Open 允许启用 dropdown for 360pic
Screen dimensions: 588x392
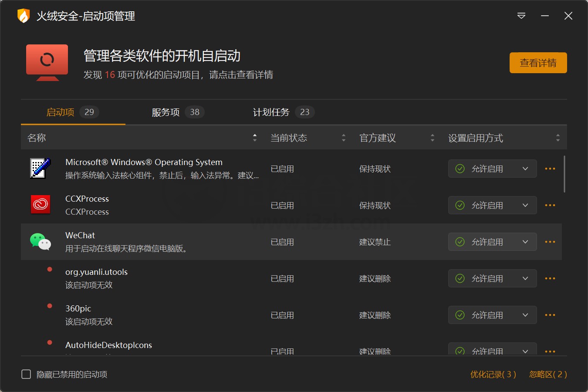[492, 315]
